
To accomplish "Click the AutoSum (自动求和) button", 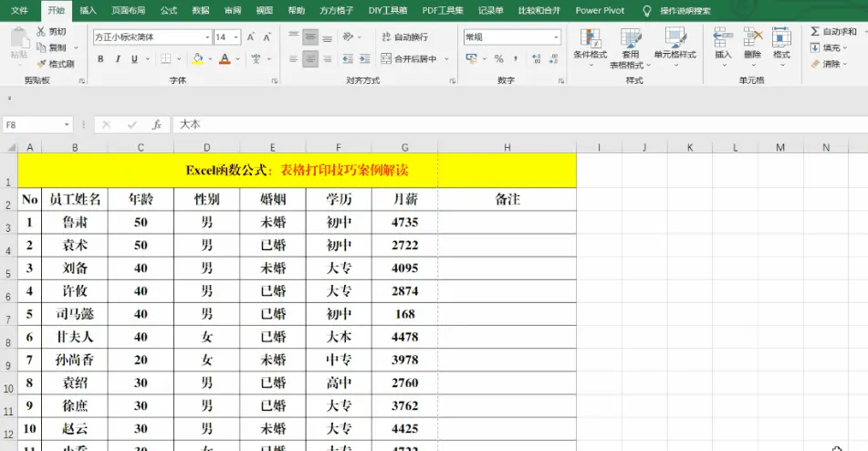I will pyautogui.click(x=833, y=31).
